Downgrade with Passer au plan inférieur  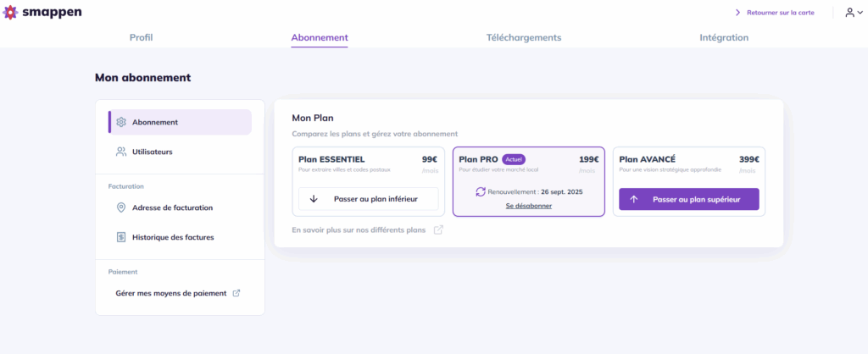pyautogui.click(x=368, y=199)
